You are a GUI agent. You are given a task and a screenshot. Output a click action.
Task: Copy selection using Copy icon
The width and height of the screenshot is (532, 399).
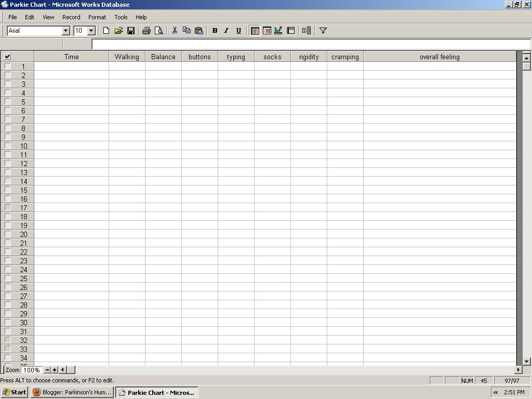point(187,31)
